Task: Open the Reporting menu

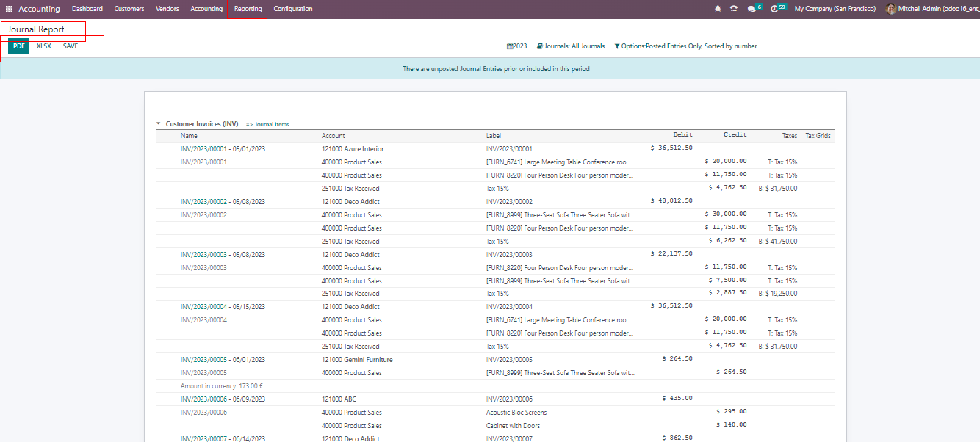Action: 248,9
